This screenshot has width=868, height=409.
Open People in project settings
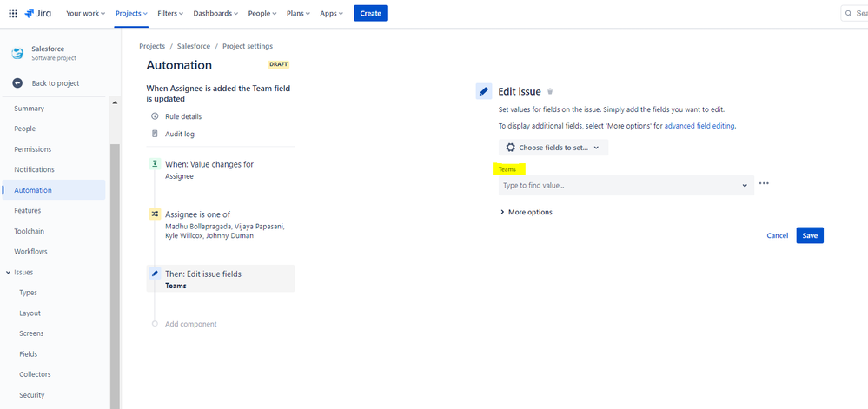click(x=25, y=129)
